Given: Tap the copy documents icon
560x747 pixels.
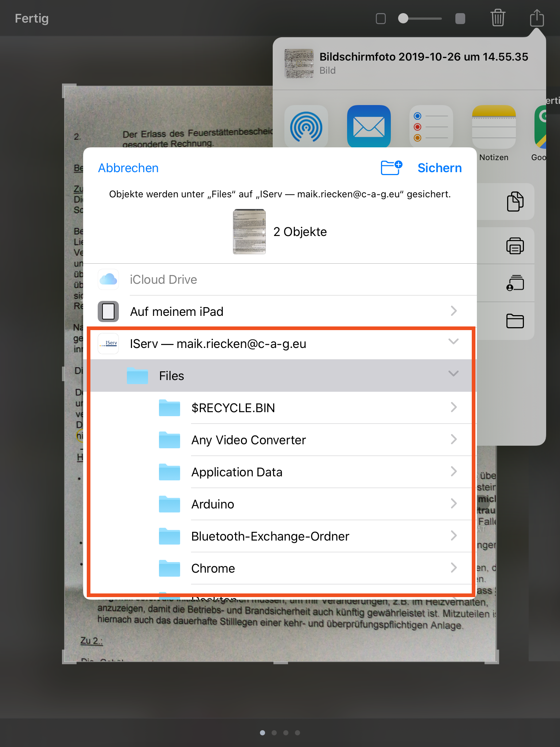Looking at the screenshot, I should coord(515,201).
